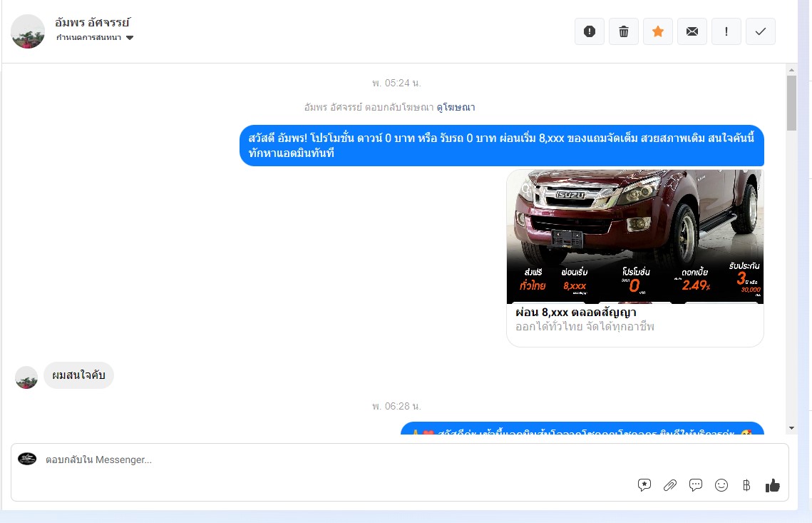Open the ดูโฆษณา link
This screenshot has height=523, width=812.
tap(456, 107)
